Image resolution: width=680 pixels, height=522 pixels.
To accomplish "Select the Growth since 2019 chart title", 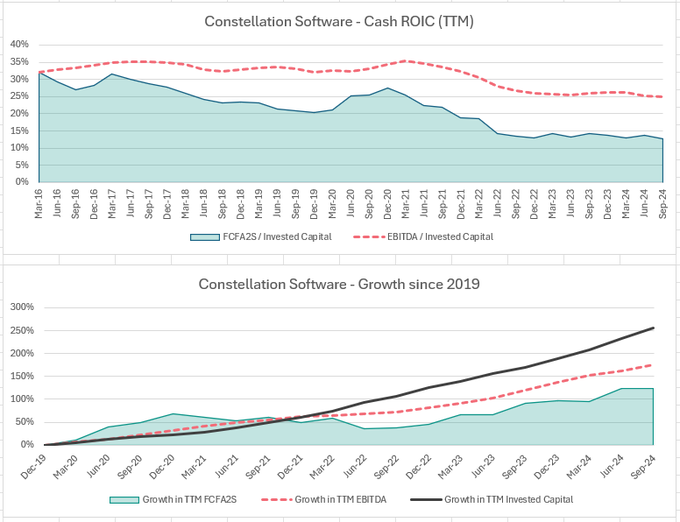I will pyautogui.click(x=339, y=284).
